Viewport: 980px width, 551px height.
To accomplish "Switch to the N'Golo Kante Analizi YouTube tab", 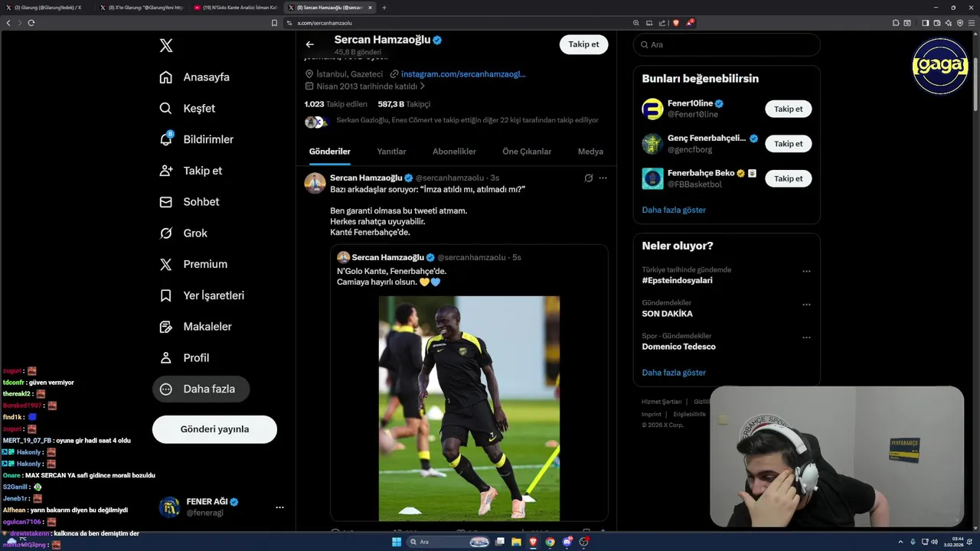I will point(236,8).
